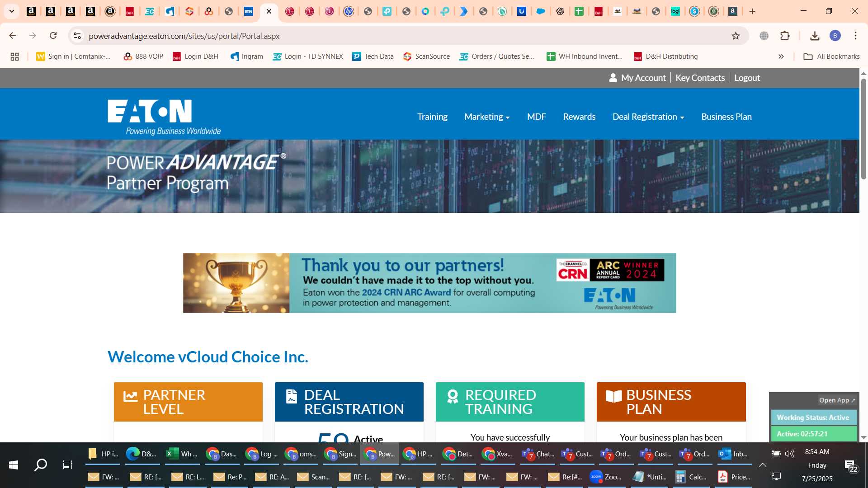Screen dimensions: 868x488
Task: Open the ScanSource bookmark
Action: pyautogui.click(x=427, y=56)
